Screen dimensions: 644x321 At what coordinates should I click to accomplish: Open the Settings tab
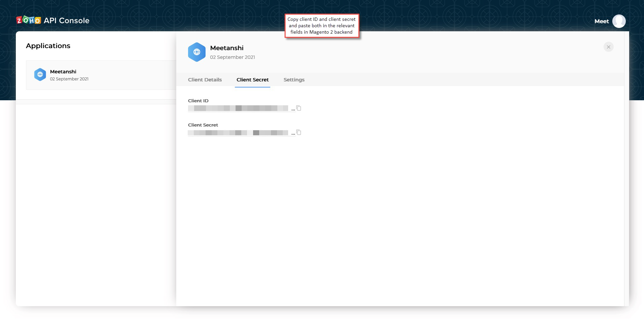pos(294,80)
